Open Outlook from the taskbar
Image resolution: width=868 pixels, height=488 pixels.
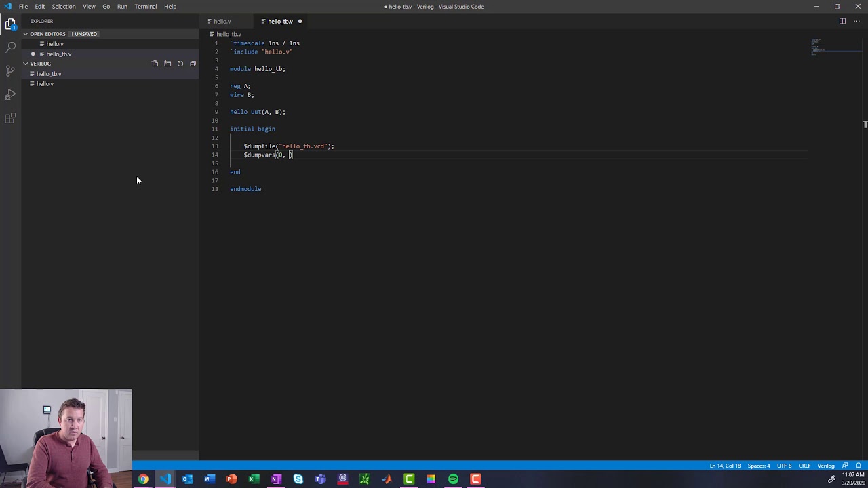[187, 479]
